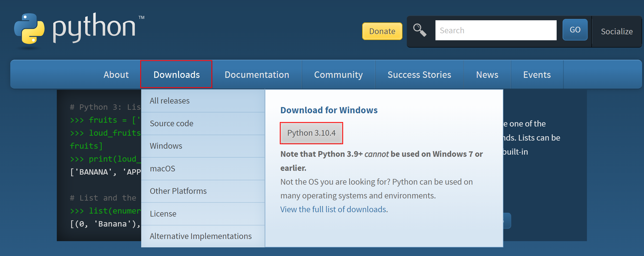
Task: Open the Success Stories menu
Action: [419, 75]
